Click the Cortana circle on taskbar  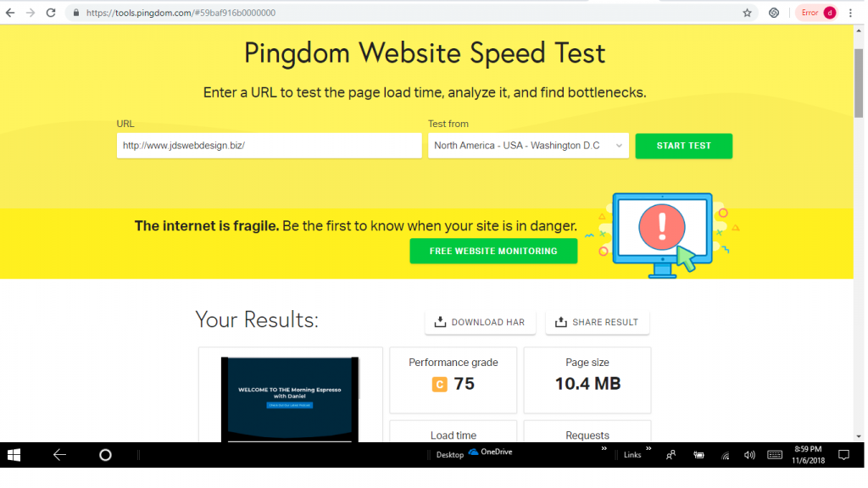105,455
